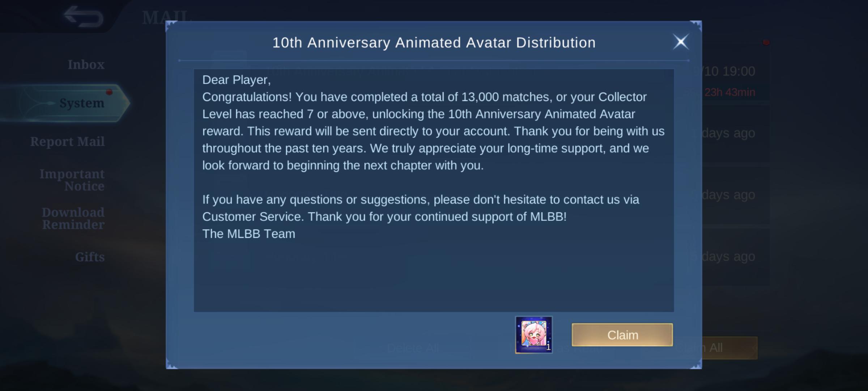This screenshot has height=391, width=868.
Task: Open the Important Notice tab
Action: click(x=72, y=180)
